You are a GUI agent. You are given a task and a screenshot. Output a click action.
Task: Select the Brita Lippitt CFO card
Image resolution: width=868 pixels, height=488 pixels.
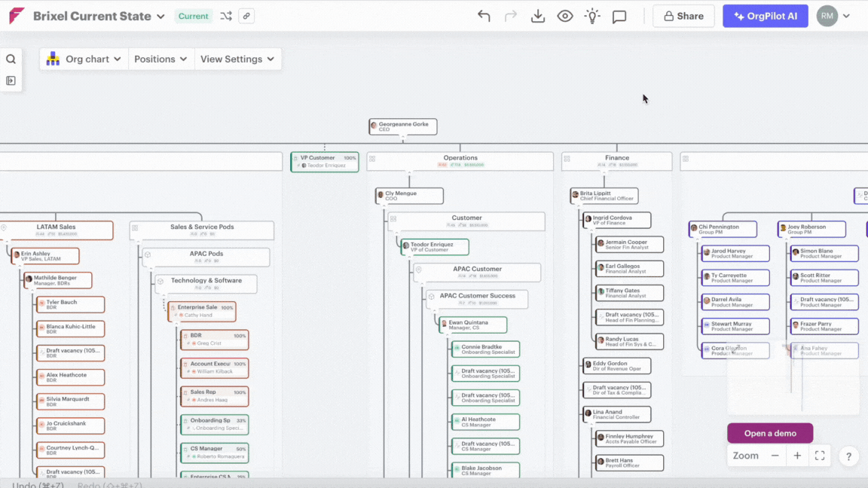[x=604, y=196]
